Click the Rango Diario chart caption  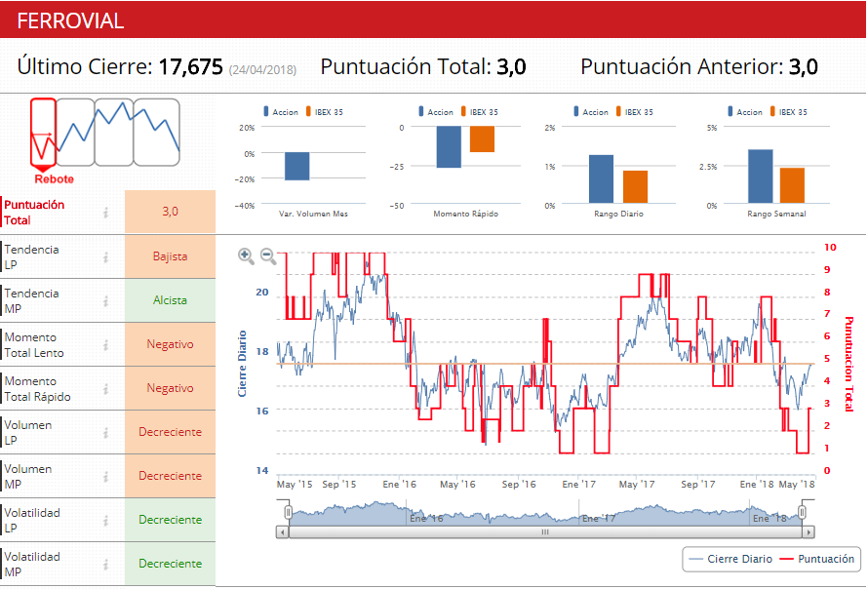point(618,214)
